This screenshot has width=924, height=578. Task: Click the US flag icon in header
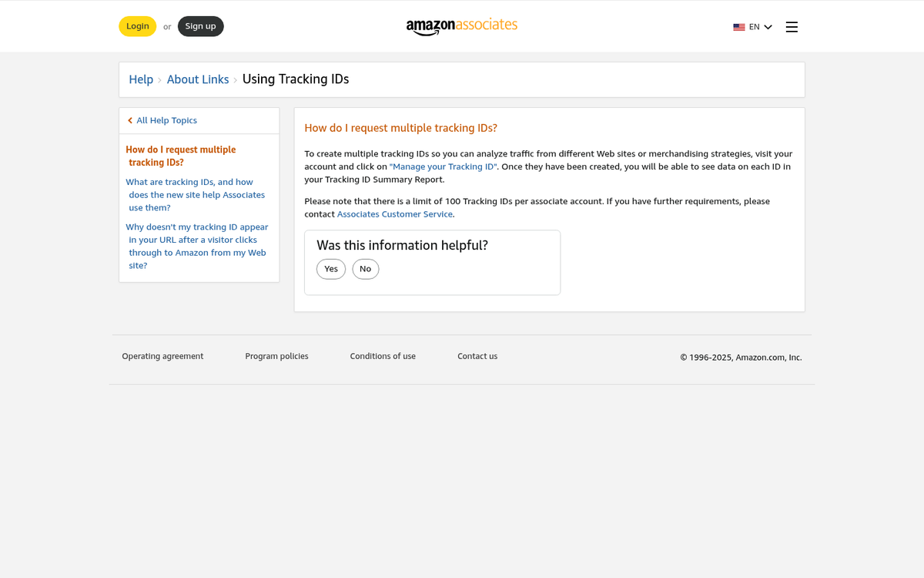(x=739, y=26)
